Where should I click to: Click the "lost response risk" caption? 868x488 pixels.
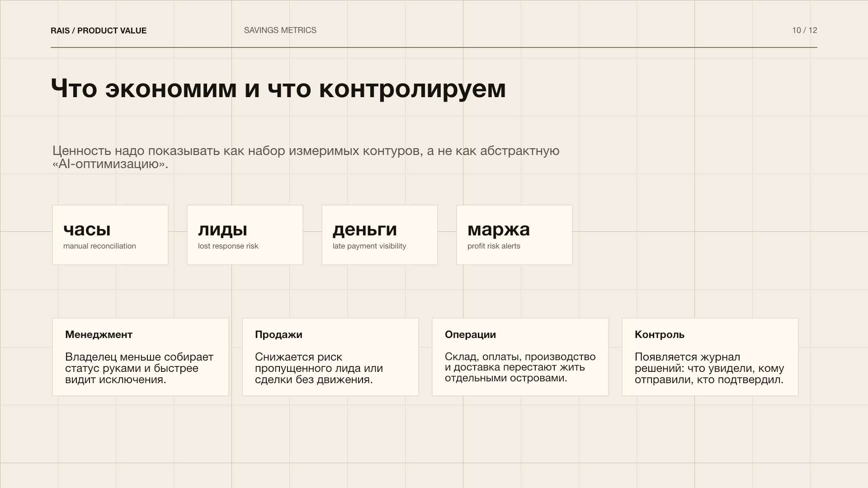[227, 246]
